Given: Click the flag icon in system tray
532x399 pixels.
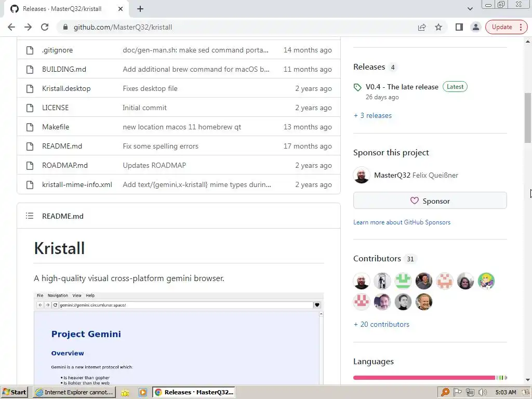Looking at the screenshot, I should click(x=458, y=392).
